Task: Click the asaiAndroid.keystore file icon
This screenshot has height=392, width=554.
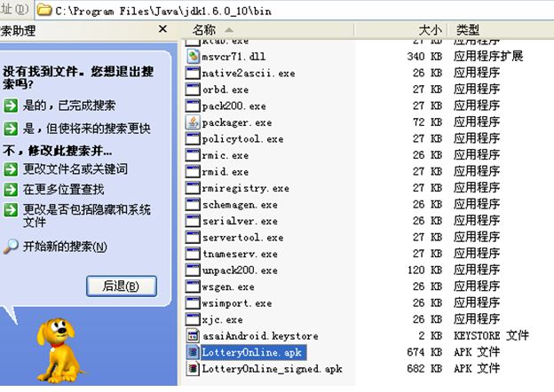Action: point(193,336)
